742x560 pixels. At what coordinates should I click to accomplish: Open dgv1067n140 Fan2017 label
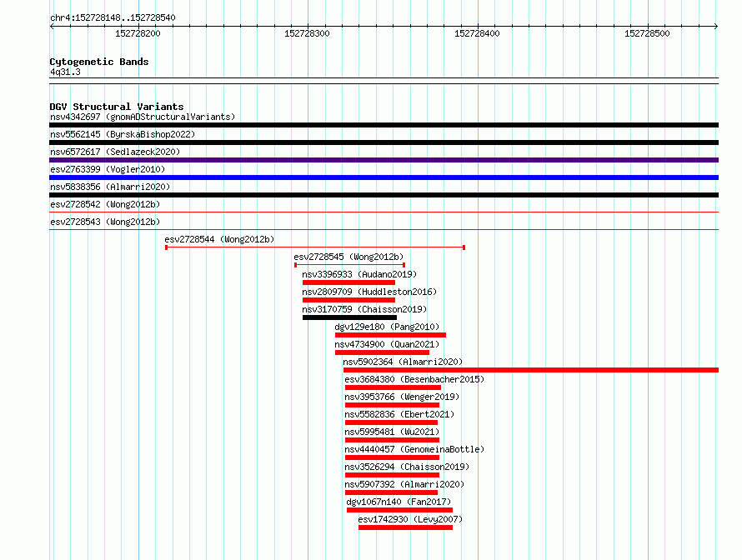399,502
